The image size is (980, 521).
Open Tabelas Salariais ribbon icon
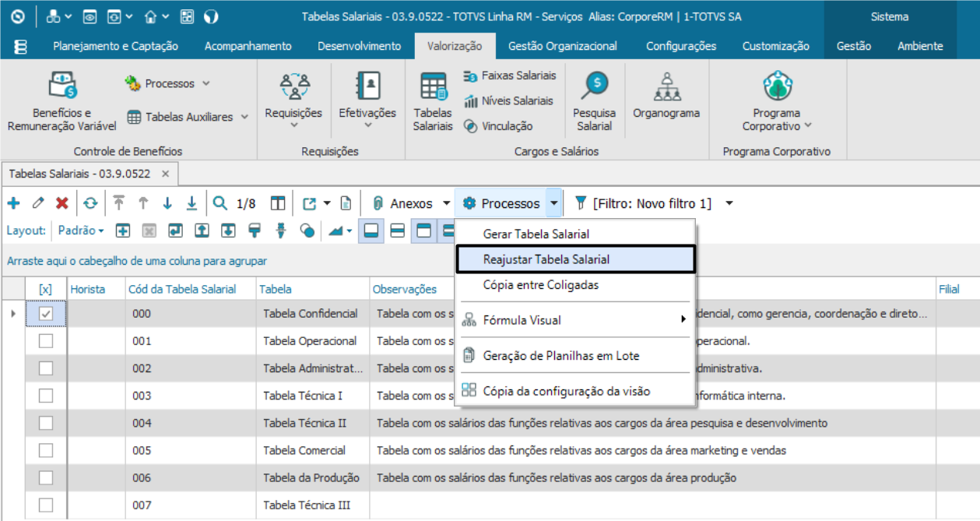pos(433,101)
